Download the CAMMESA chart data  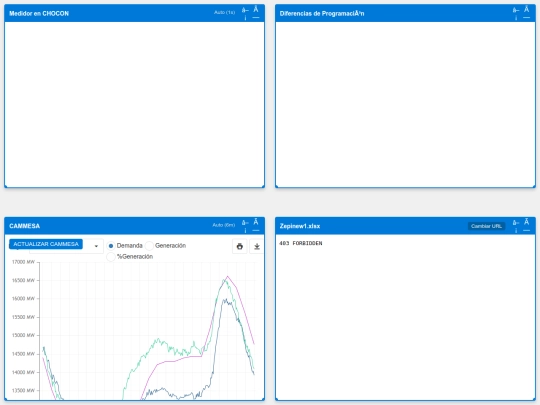(x=257, y=246)
